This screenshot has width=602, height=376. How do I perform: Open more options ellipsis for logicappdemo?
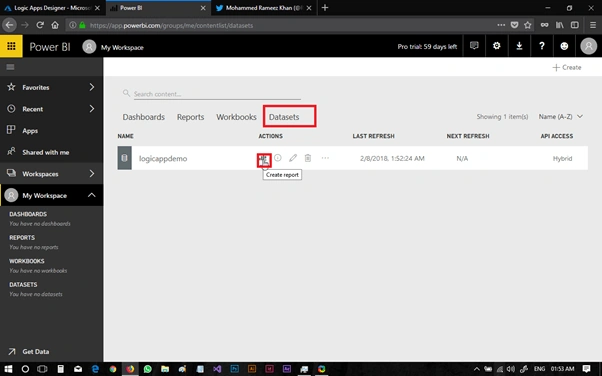[325, 158]
